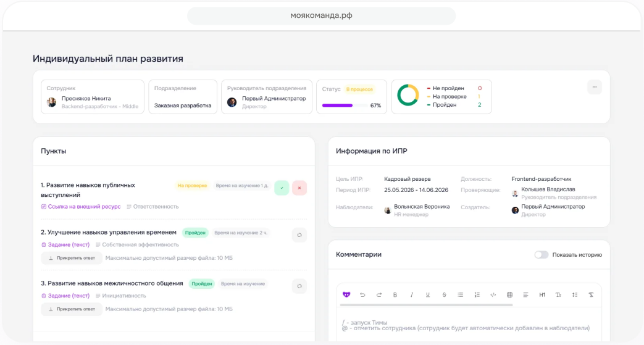The height and width of the screenshot is (345, 644).
Task: Approve item 1 with green checkmark
Action: click(x=282, y=188)
